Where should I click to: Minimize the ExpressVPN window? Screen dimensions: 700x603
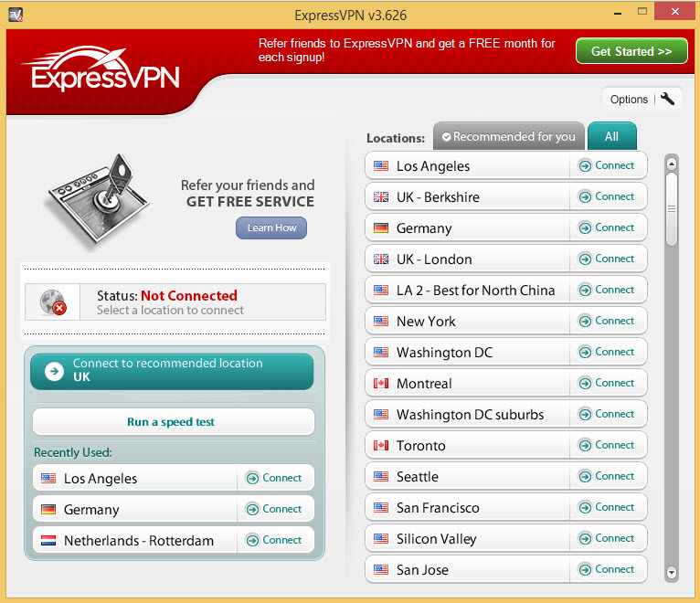click(x=618, y=14)
